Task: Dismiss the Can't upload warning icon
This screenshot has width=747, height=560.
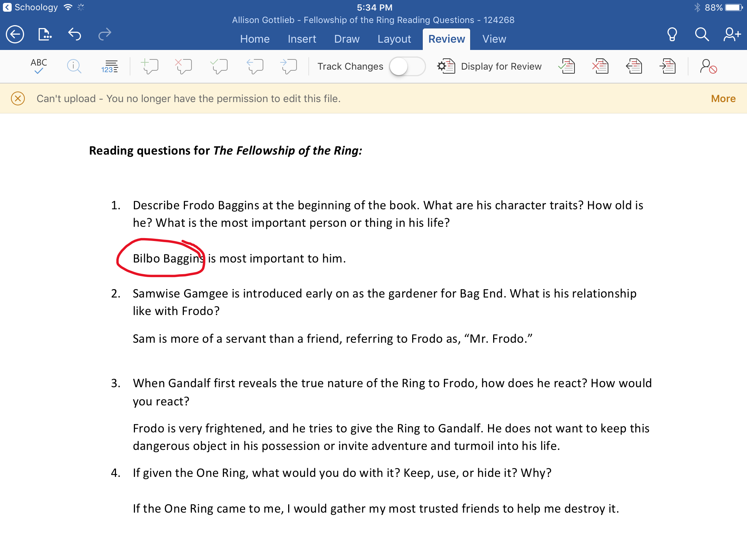Action: (18, 98)
